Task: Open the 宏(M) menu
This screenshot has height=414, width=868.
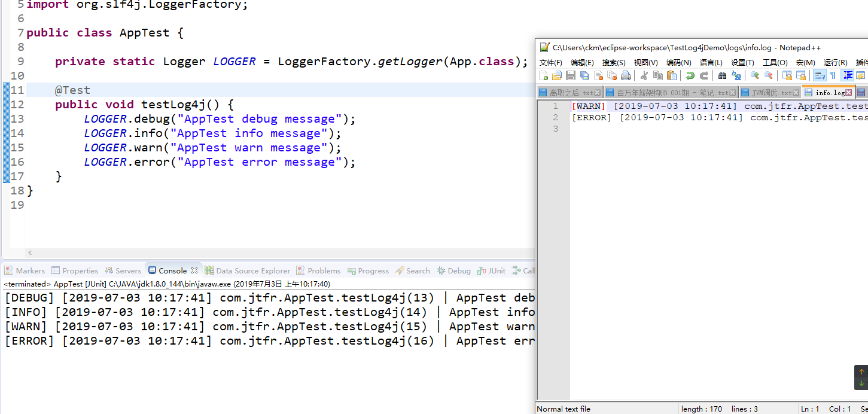Action: pos(805,63)
